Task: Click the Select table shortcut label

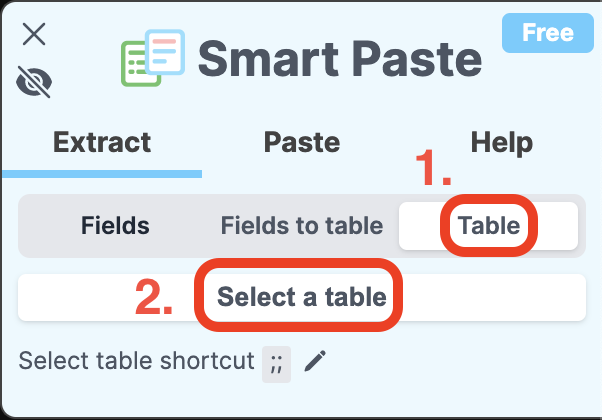Action: [136, 360]
